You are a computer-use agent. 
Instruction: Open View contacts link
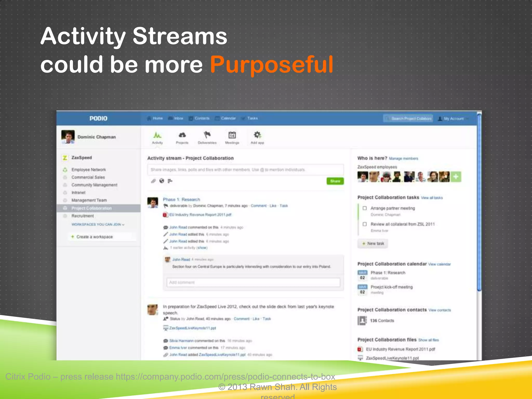point(440,310)
